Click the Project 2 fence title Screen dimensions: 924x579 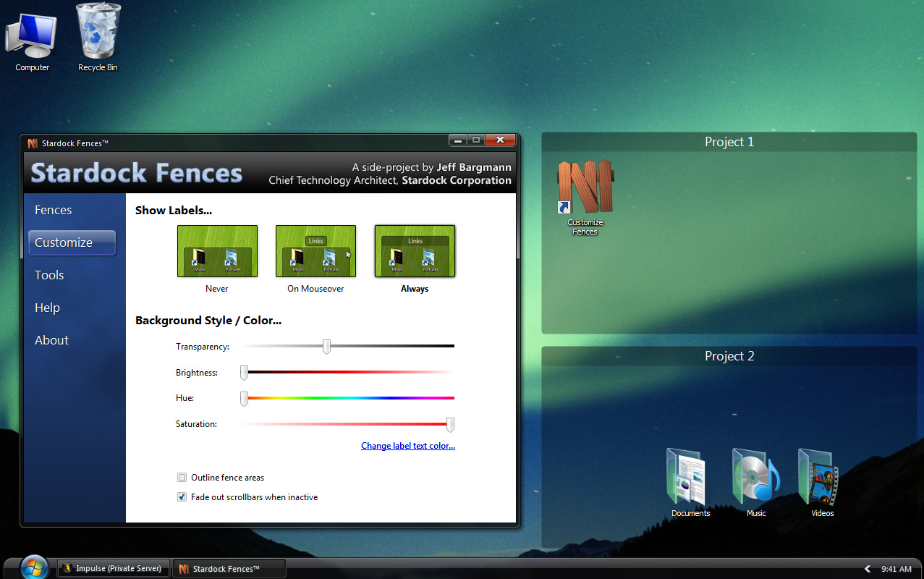pos(729,356)
